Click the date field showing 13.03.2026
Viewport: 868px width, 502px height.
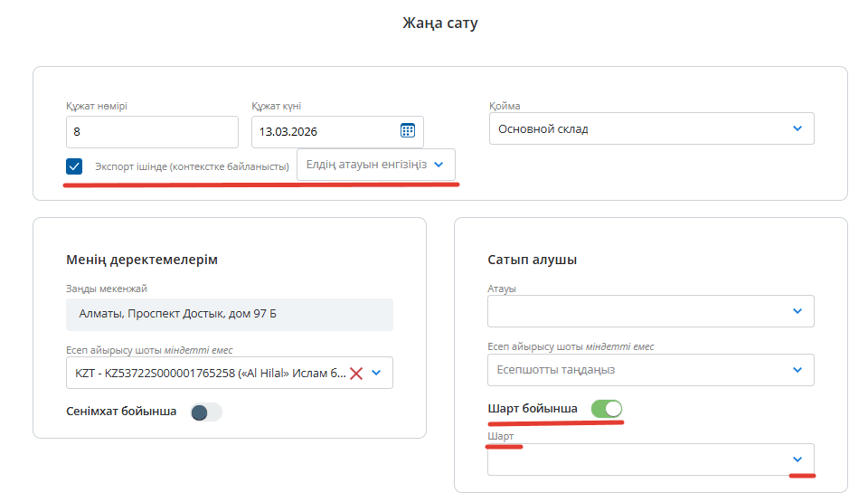321,131
